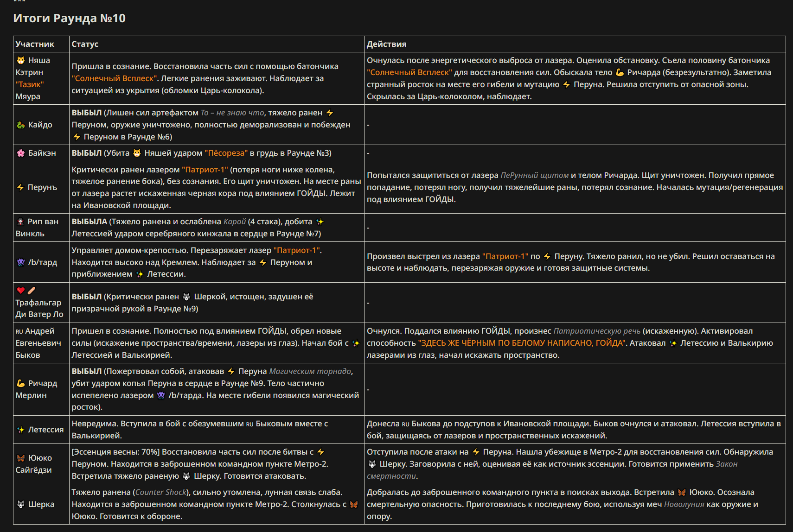
Task: Click bold ВЫБЫЛ in Ричард Мерлин row
Action: tap(87, 371)
